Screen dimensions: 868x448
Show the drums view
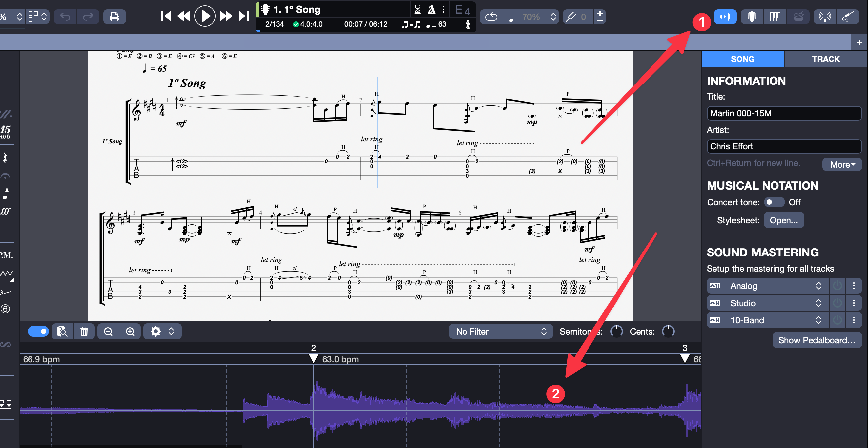(x=798, y=16)
